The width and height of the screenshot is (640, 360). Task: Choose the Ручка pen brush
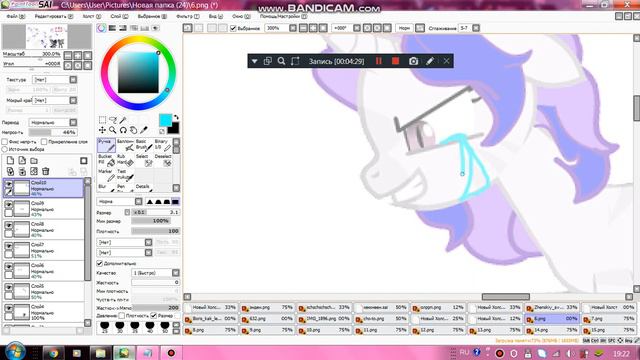[x=106, y=145]
